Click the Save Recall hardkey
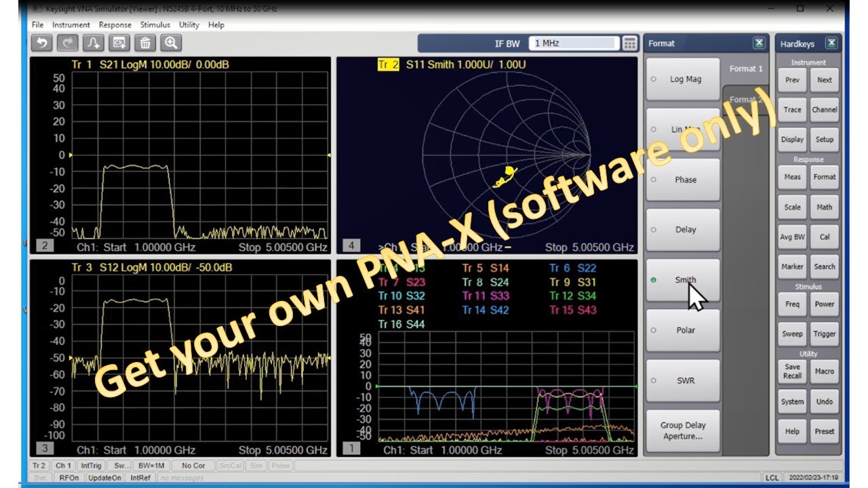Viewport: 868px width, 488px height. pyautogui.click(x=792, y=371)
